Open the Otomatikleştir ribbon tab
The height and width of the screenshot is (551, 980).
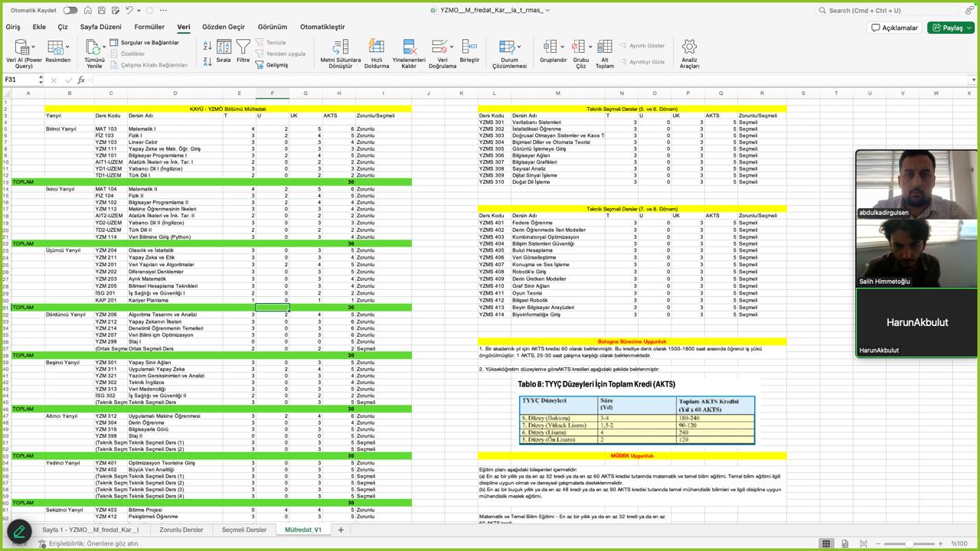[x=322, y=27]
